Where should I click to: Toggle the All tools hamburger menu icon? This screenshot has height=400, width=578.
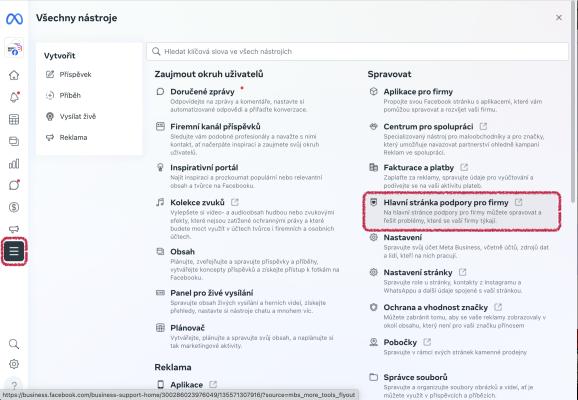pyautogui.click(x=14, y=251)
